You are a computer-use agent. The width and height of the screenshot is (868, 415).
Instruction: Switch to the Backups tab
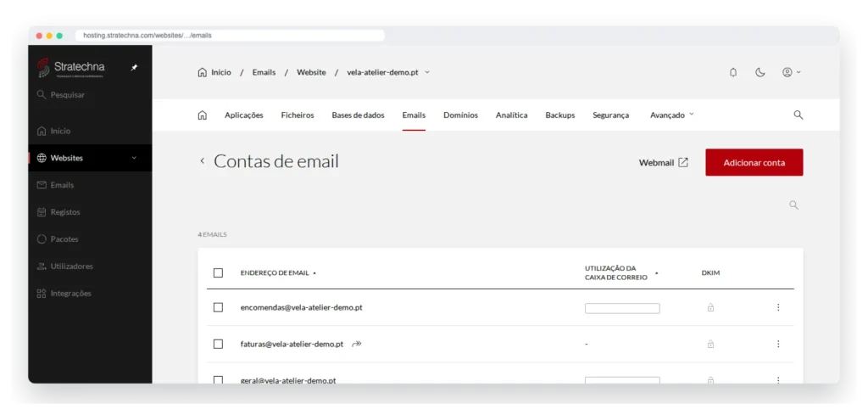tap(560, 115)
